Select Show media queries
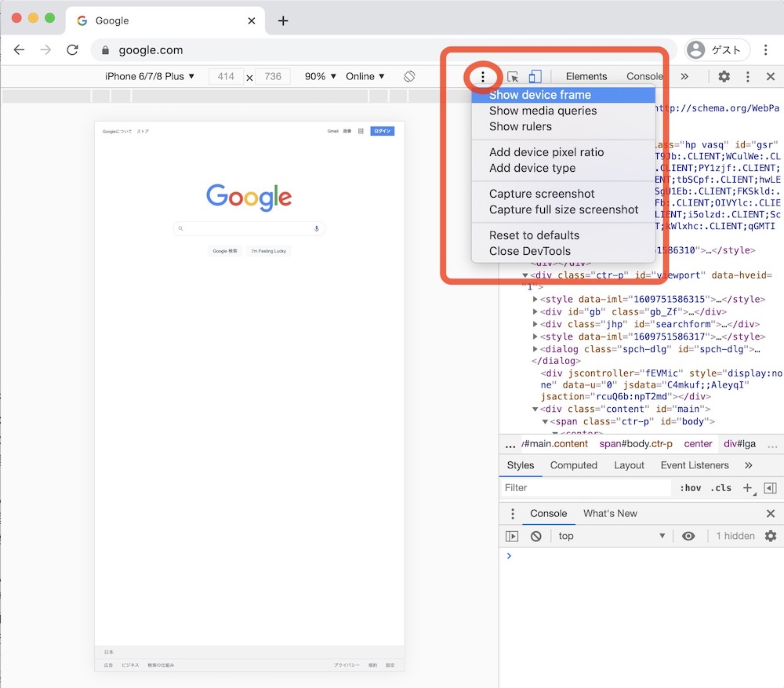The height and width of the screenshot is (688, 784). point(564,111)
